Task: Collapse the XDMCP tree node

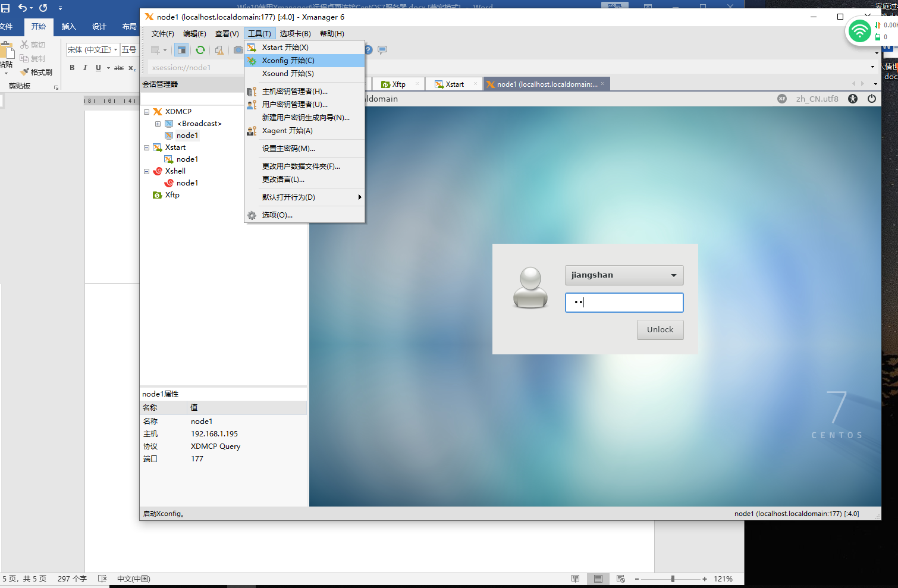Action: 146,112
